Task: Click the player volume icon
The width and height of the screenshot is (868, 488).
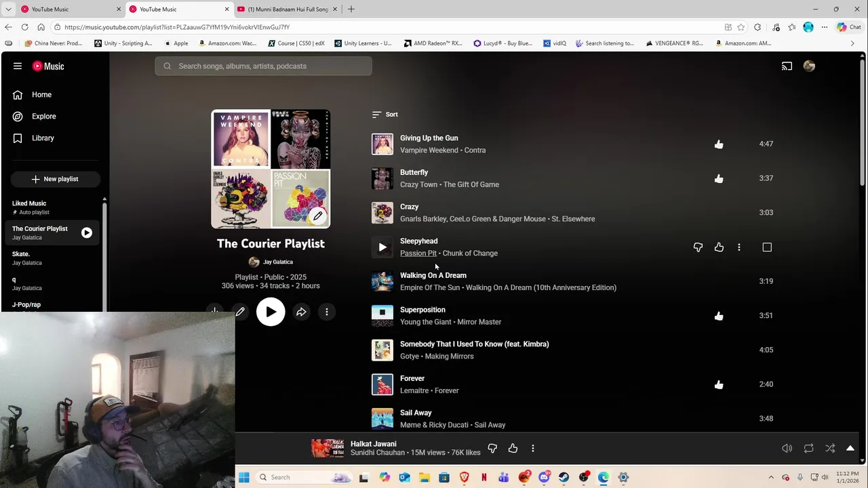Action: (787, 448)
